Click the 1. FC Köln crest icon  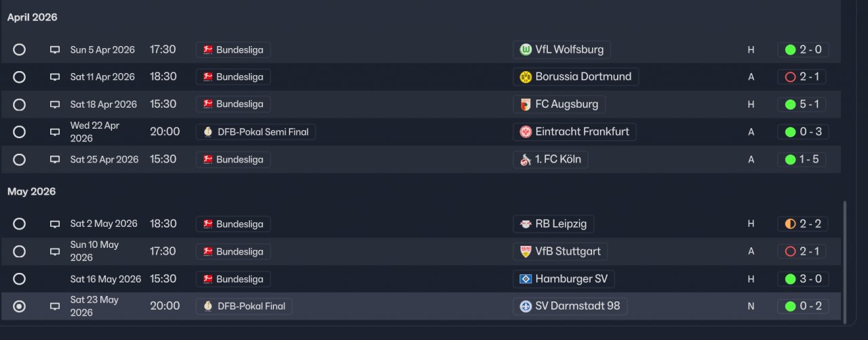(526, 160)
